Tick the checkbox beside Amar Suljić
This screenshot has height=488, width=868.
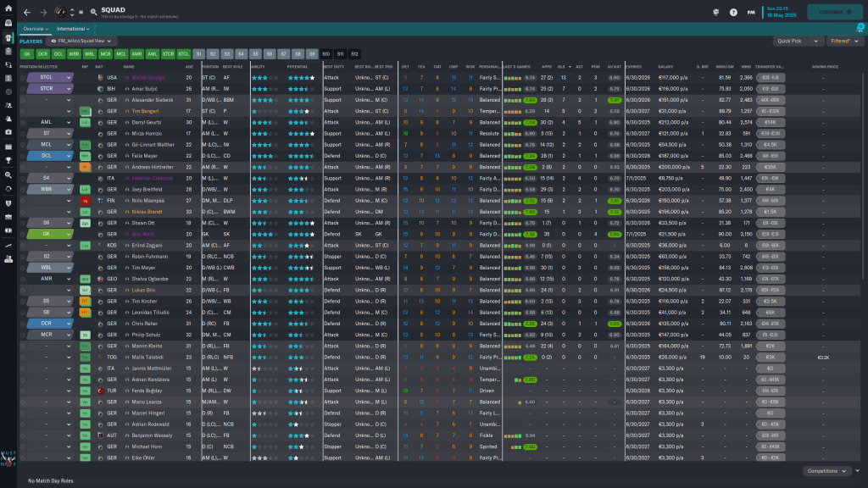point(24,88)
